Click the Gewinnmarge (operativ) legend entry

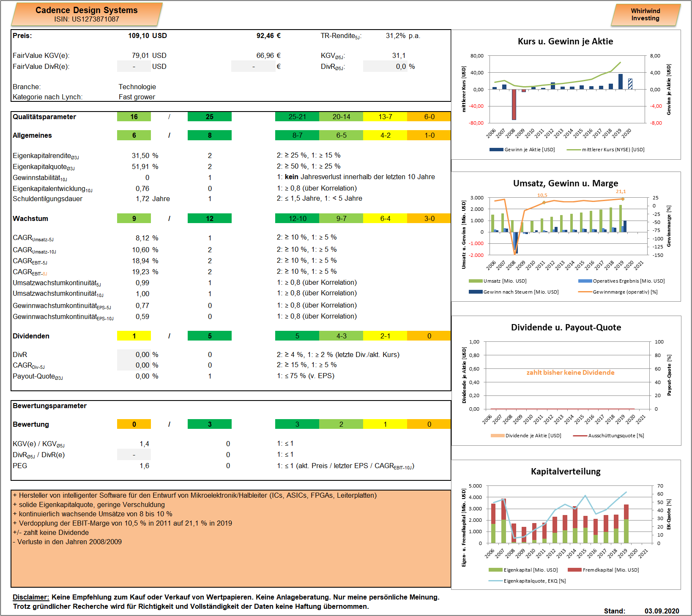click(x=618, y=292)
